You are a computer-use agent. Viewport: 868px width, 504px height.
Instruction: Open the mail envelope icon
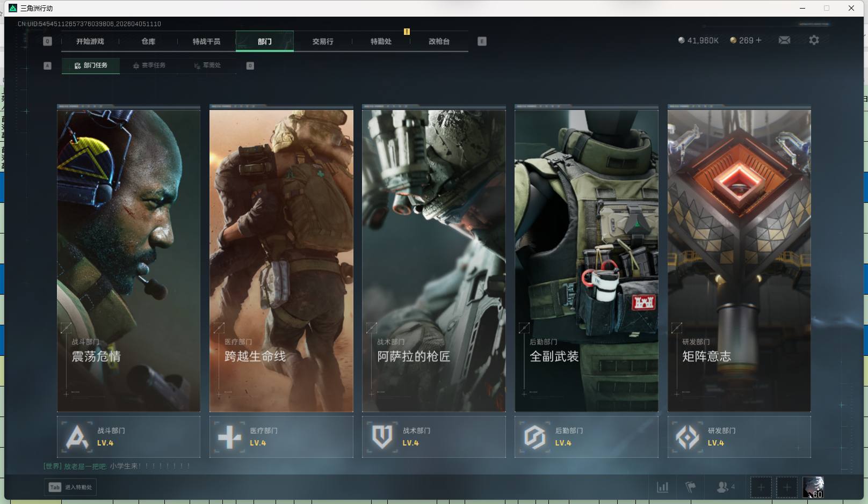[784, 40]
